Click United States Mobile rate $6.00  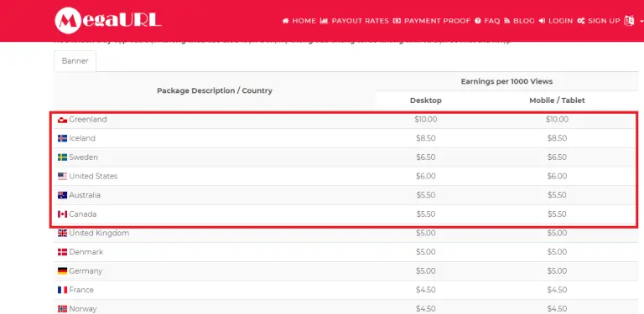coord(557,176)
